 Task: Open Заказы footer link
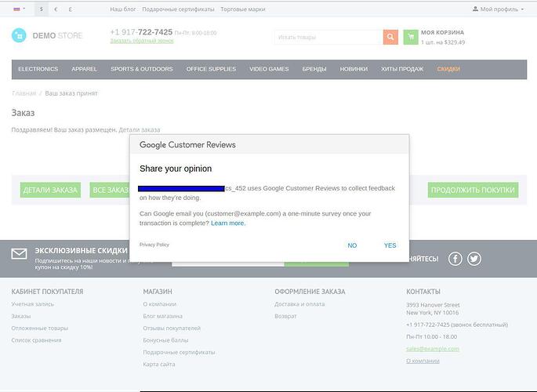click(x=21, y=316)
